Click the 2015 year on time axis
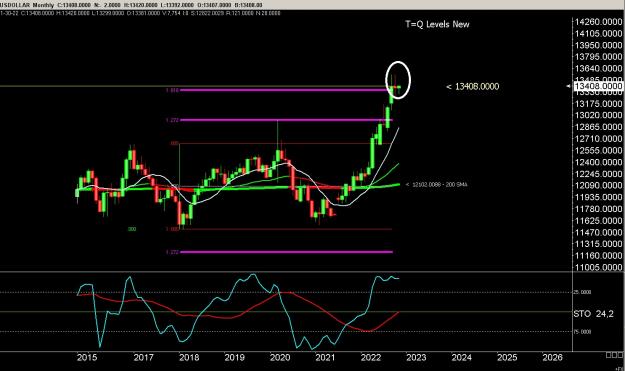Image resolution: width=625 pixels, height=371 pixels. click(86, 357)
